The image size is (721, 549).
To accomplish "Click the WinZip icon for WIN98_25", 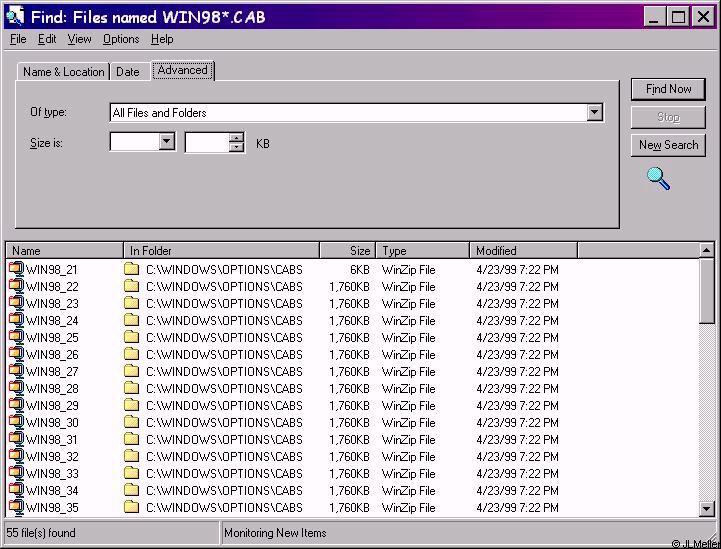I will (16, 337).
